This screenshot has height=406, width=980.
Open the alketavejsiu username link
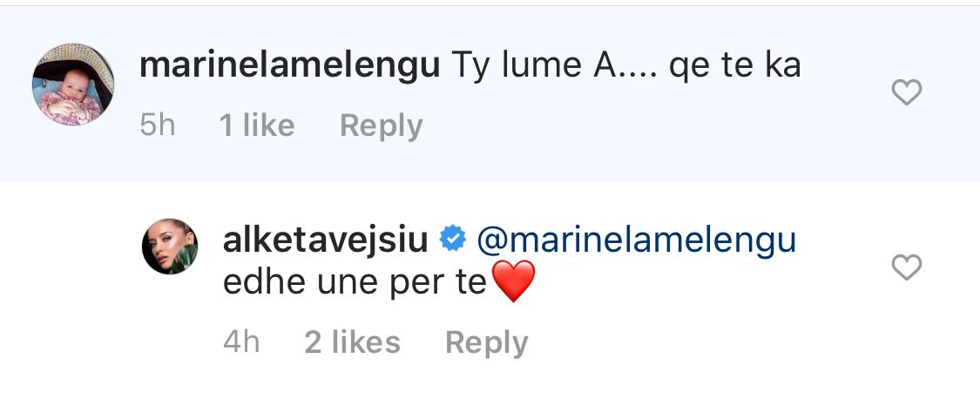pos(326,240)
